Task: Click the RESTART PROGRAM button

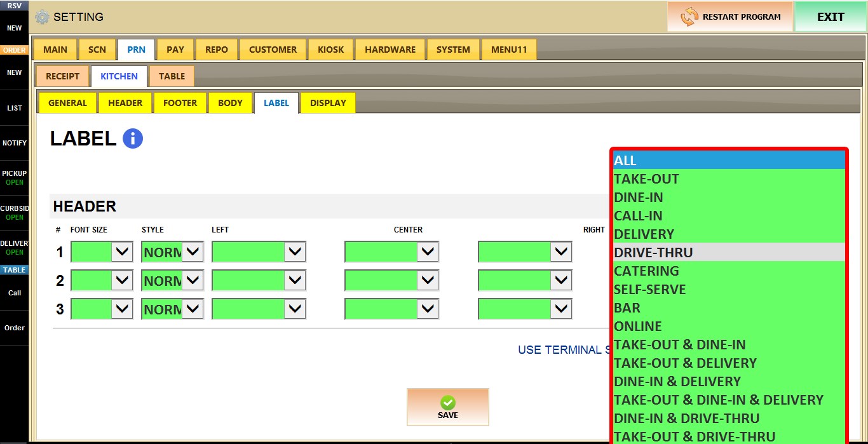Action: coord(730,17)
